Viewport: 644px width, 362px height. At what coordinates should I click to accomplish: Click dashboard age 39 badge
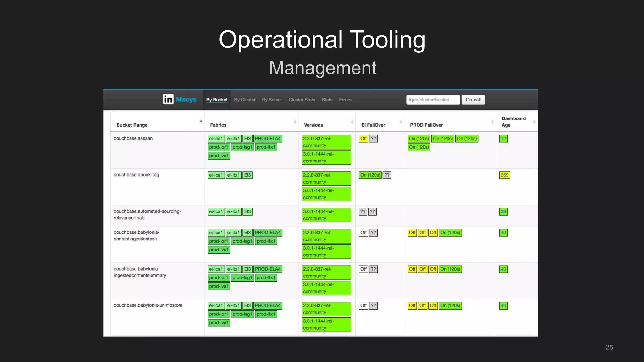click(x=503, y=212)
